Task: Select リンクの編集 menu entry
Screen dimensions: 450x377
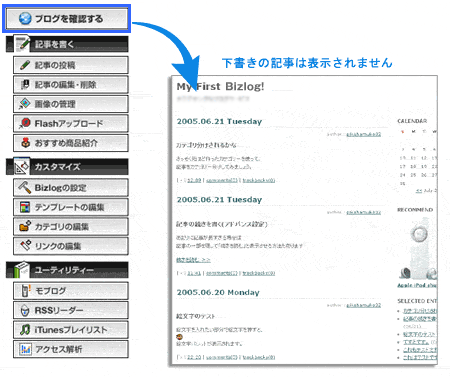Action: tap(71, 246)
